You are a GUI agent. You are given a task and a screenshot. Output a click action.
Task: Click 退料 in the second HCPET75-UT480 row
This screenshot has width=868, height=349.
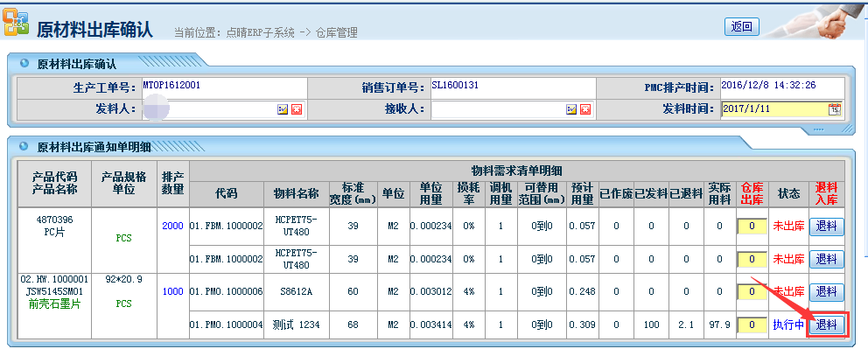click(x=827, y=259)
